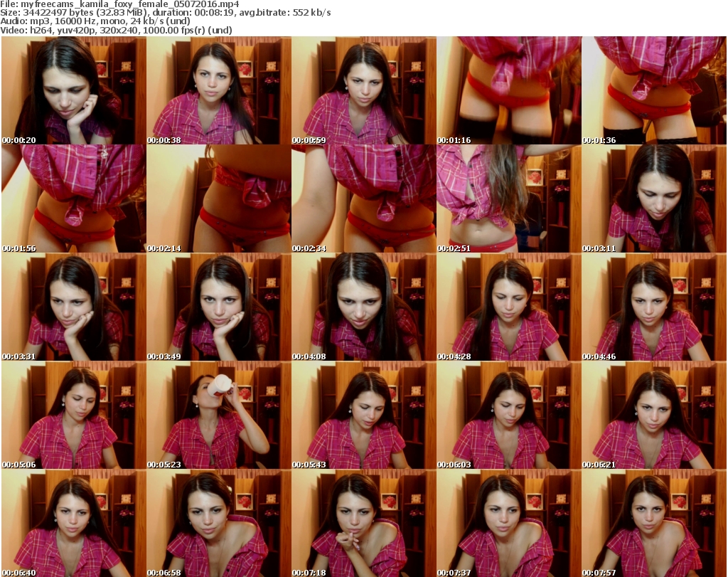View the frame at 00:06:21
Screen dimensions: 728x577
click(x=654, y=415)
